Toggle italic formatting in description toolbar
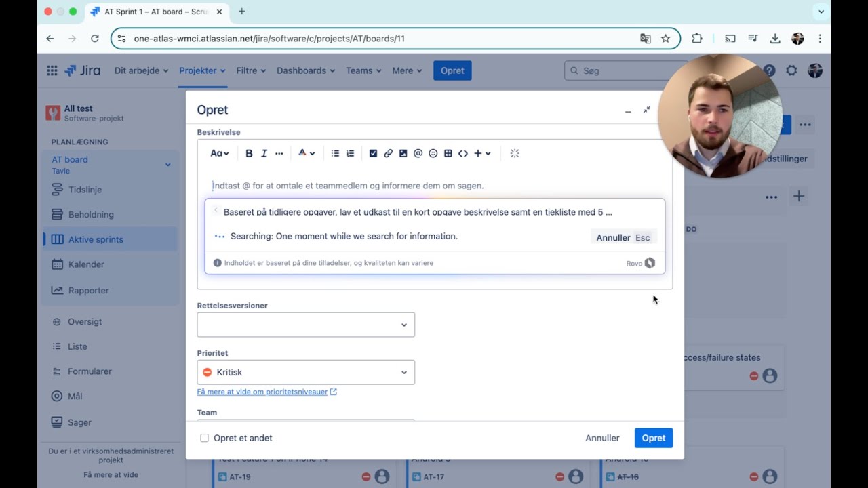This screenshot has width=868, height=488. [x=264, y=153]
